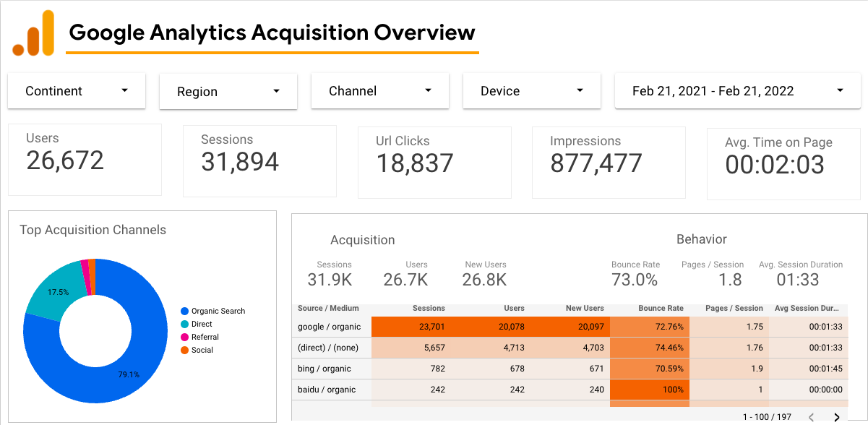Click the Acquisition Sessions 31.9K summary value
The image size is (868, 425).
pos(330,280)
